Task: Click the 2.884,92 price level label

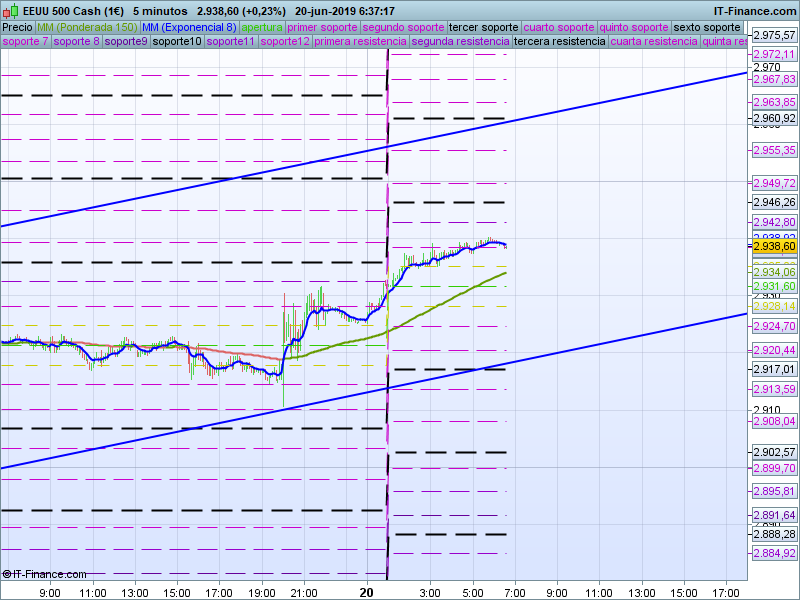Action: coord(774,552)
